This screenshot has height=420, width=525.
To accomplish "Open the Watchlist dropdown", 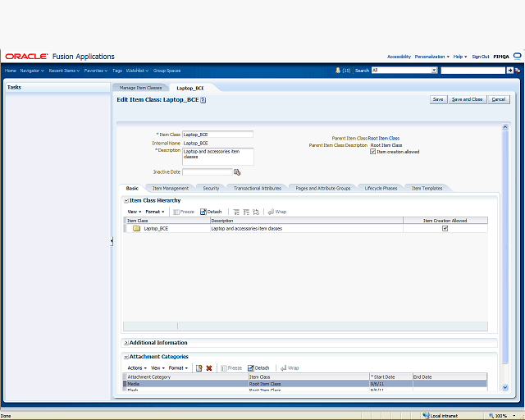I will click(137, 71).
